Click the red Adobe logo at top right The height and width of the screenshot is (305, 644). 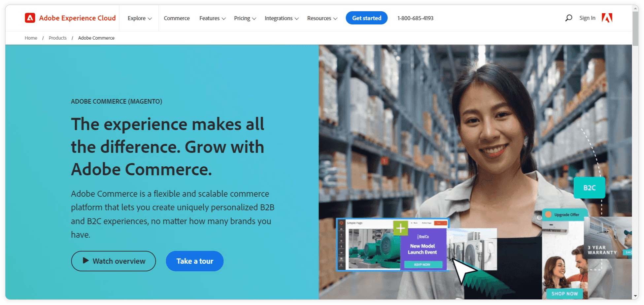point(607,18)
